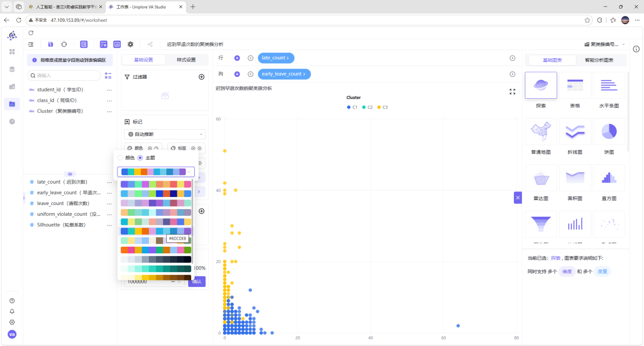Click the chart panel toolbar icon

click(117, 44)
